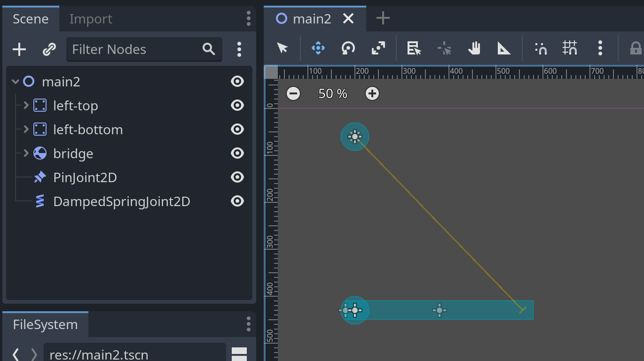Switch to Rotate mode

point(348,48)
